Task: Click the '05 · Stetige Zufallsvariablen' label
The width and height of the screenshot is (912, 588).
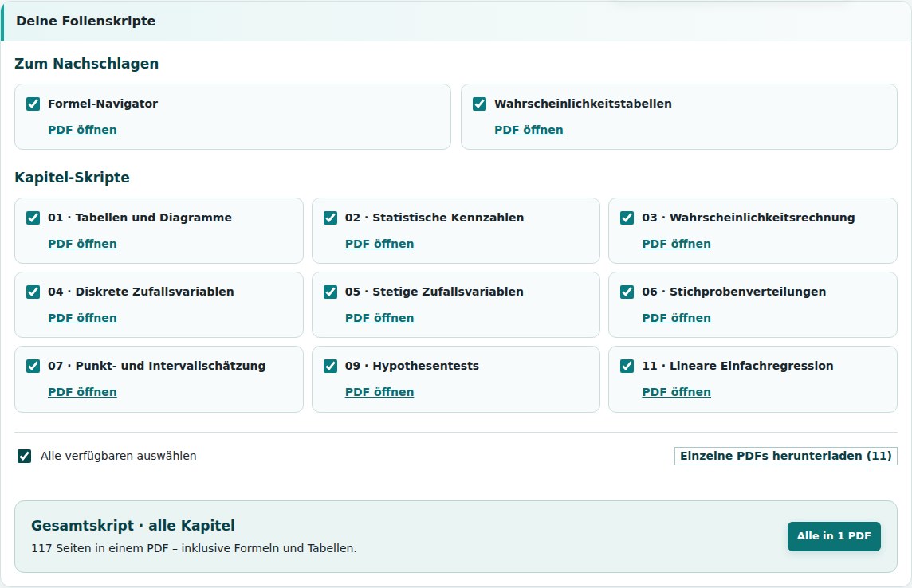Action: pyautogui.click(x=434, y=292)
